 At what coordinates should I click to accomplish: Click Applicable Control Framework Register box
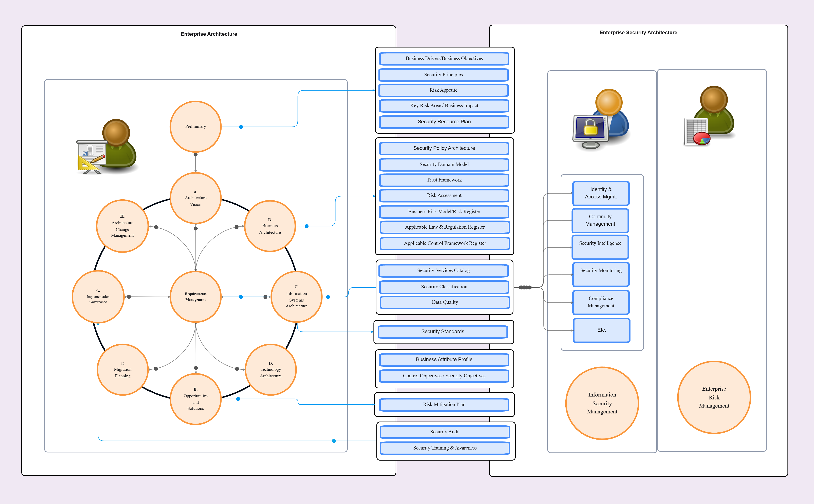[445, 243]
